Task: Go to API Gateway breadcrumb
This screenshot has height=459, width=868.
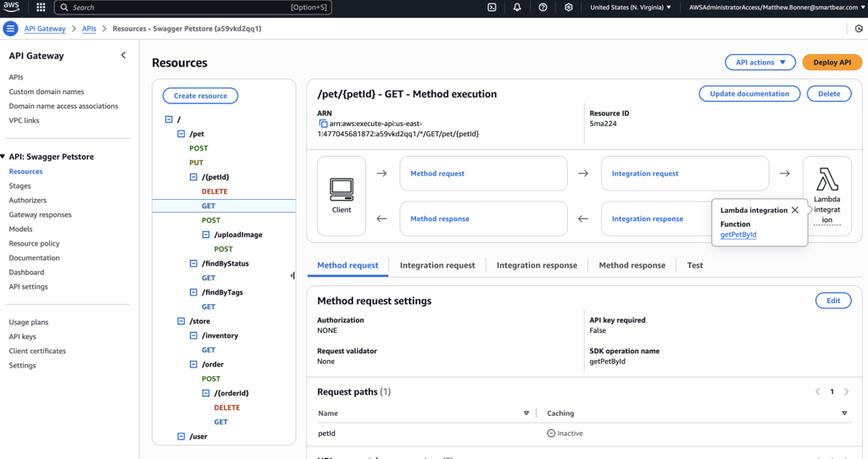Action: coord(45,29)
